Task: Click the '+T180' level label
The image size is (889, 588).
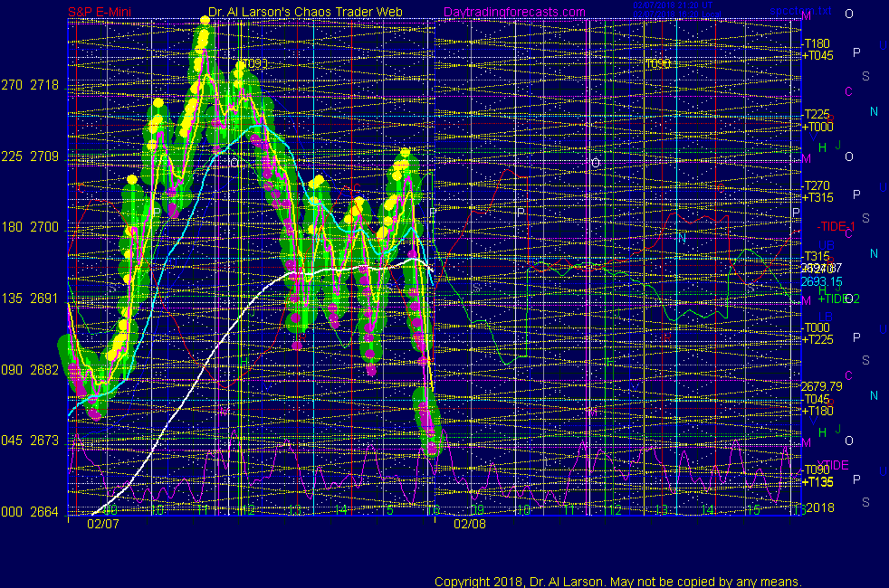Action: (x=817, y=412)
